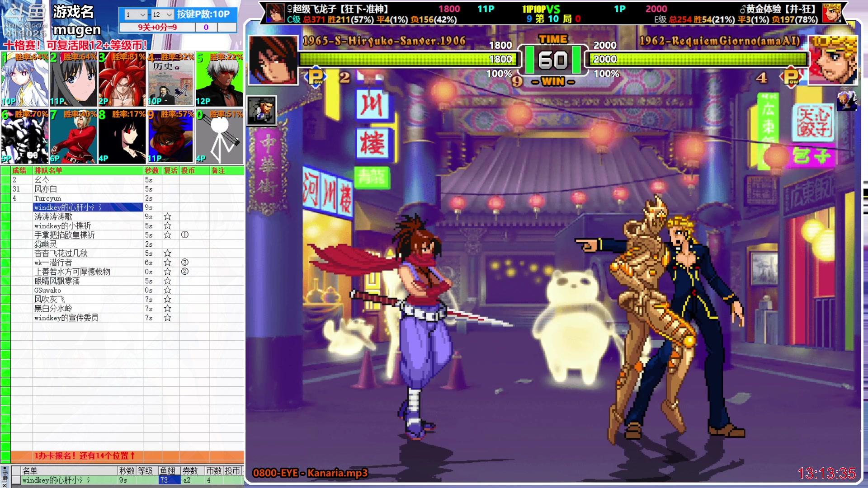Click the '1办卡报名! 还有14个位置' orange banner
Screen dimensions: 868x488
point(127,455)
